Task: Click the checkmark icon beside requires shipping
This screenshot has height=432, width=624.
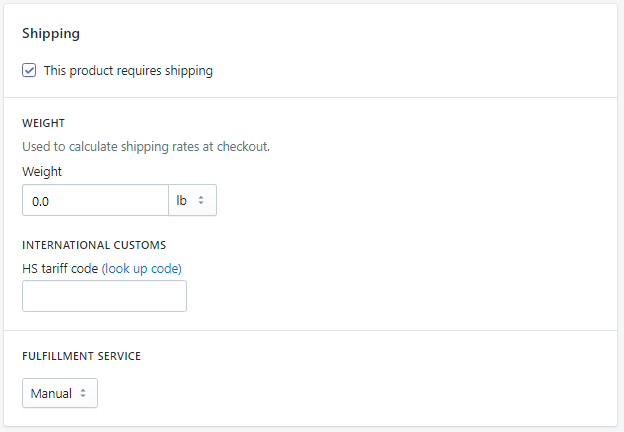Action: click(x=30, y=71)
